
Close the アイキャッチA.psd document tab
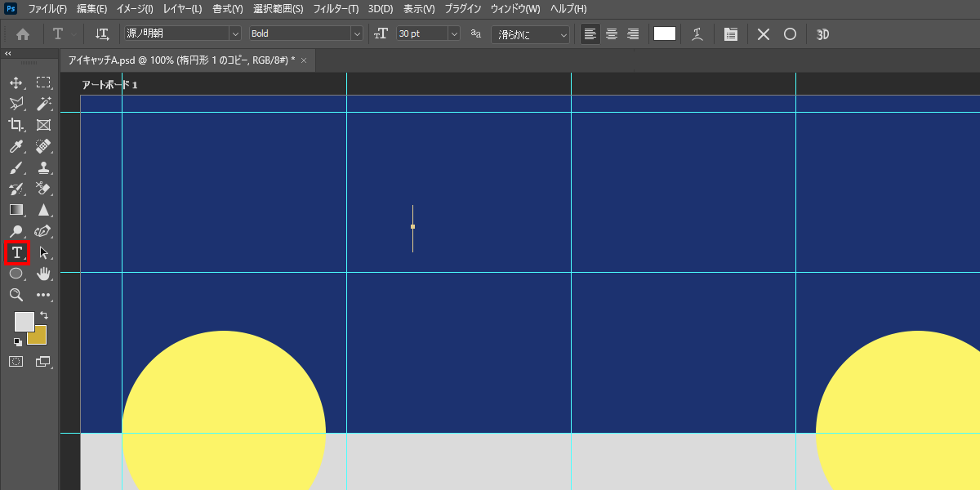pos(304,60)
